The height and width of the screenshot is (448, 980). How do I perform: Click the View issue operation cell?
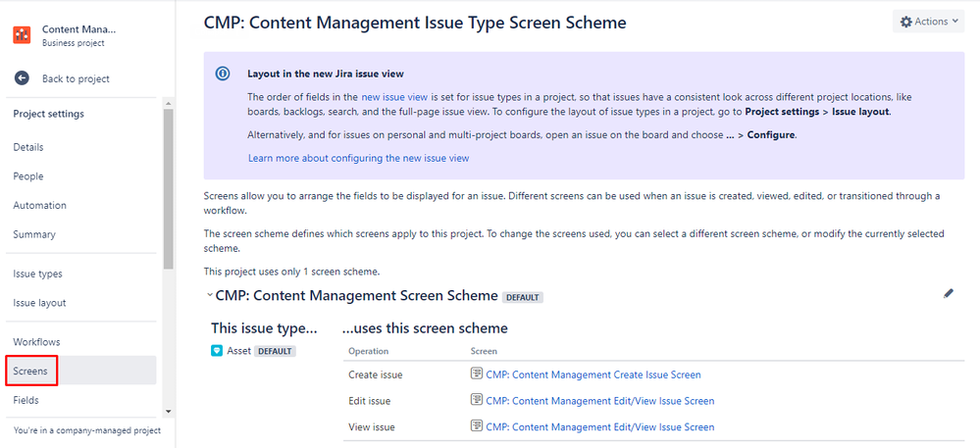(x=371, y=426)
